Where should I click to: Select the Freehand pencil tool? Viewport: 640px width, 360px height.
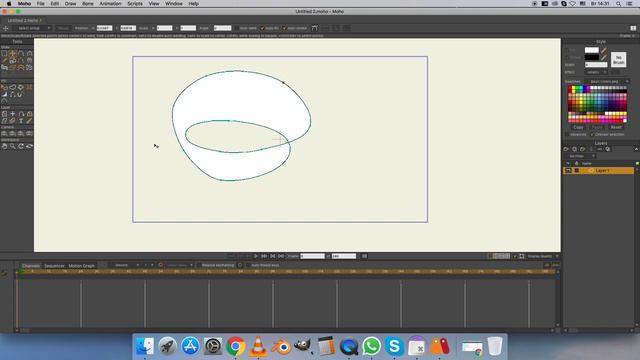(x=4, y=60)
